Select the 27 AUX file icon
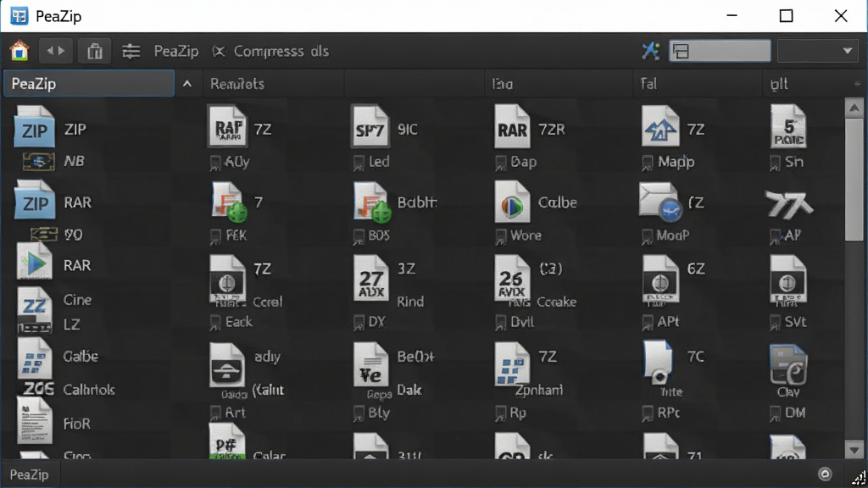Image resolution: width=868 pixels, height=488 pixels. click(x=370, y=278)
